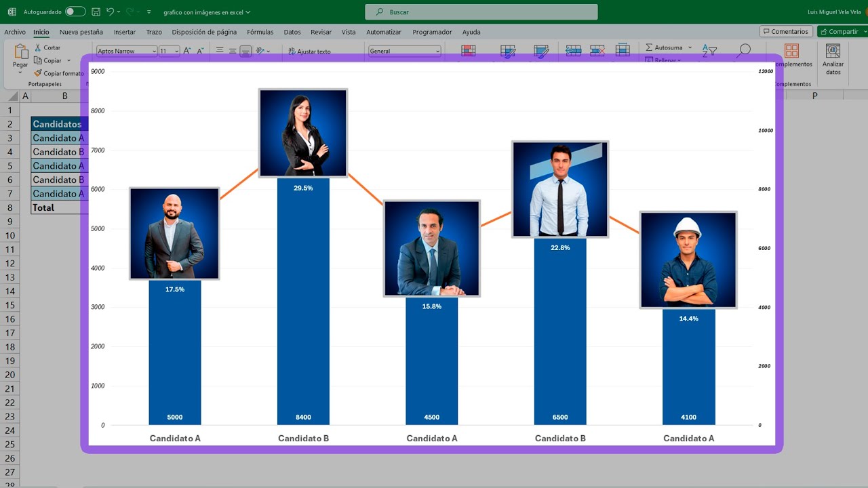Click the text orientation icon

pyautogui.click(x=260, y=51)
